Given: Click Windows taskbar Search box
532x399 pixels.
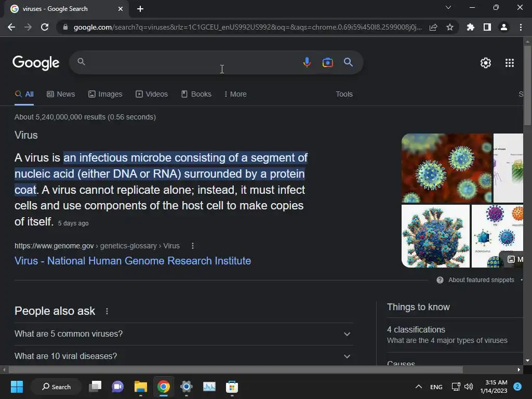Looking at the screenshot, I should click(x=56, y=387).
